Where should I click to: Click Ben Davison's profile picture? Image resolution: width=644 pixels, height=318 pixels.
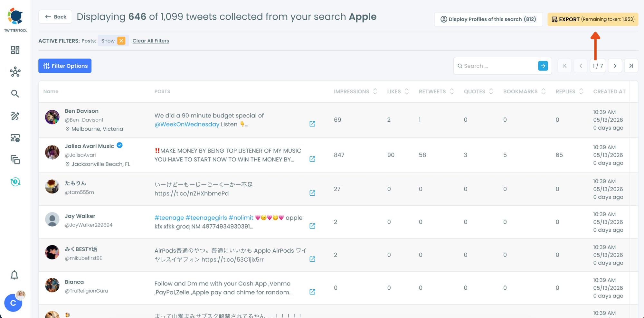(x=52, y=117)
